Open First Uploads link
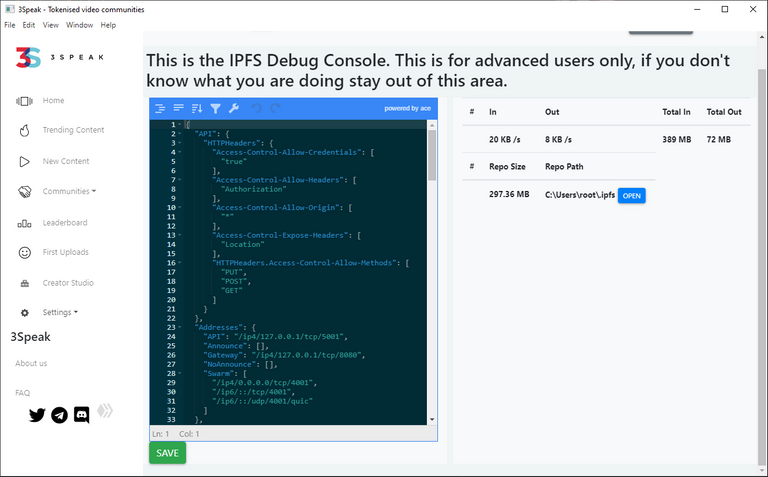The height and width of the screenshot is (477, 768). point(66,252)
